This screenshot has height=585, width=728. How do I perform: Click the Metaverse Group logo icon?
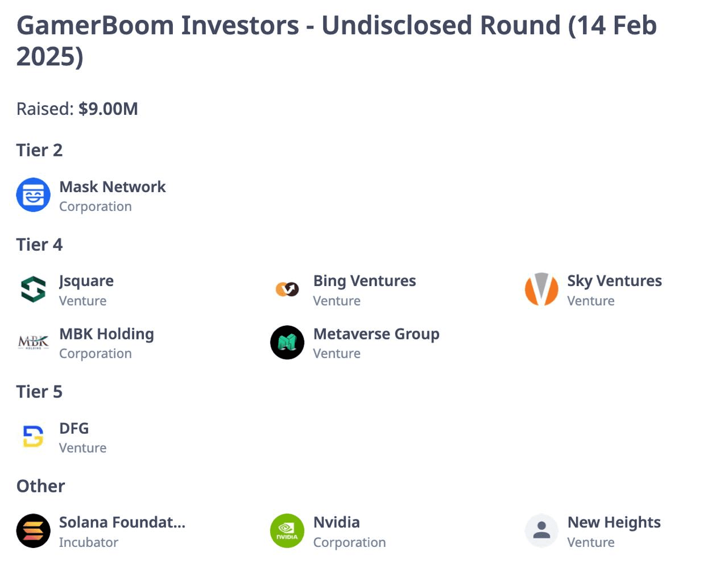[x=287, y=342]
